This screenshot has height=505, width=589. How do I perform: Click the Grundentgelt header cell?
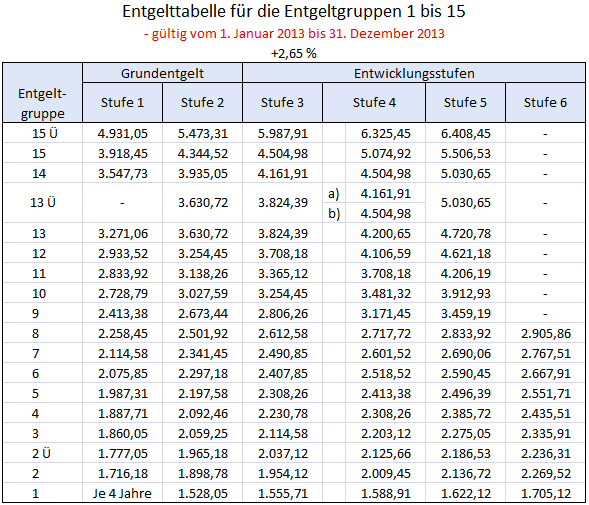pyautogui.click(x=162, y=73)
